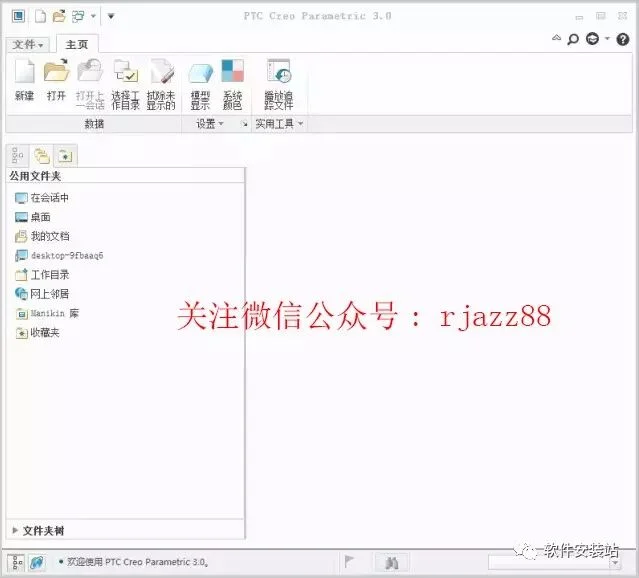Click 拭除未显示的 (erase not displayed) icon
This screenshot has height=578, width=639.
click(x=161, y=84)
